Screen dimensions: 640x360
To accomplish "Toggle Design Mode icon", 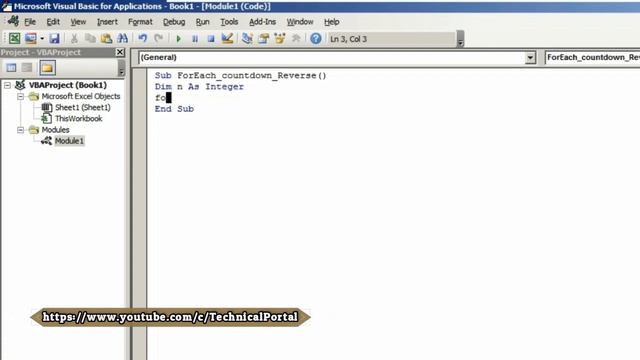I will pos(227,39).
